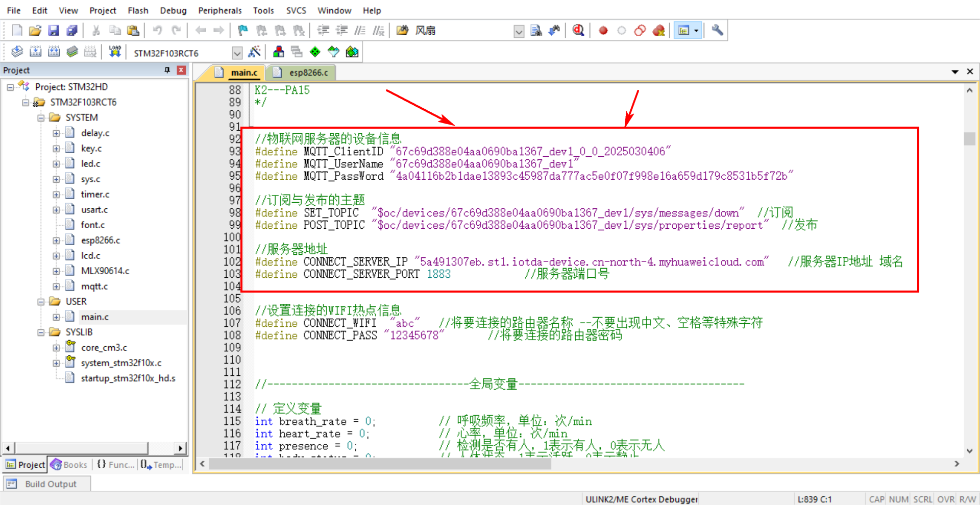Click the Open file icon
Screen dimensions: 980x505
35,31
